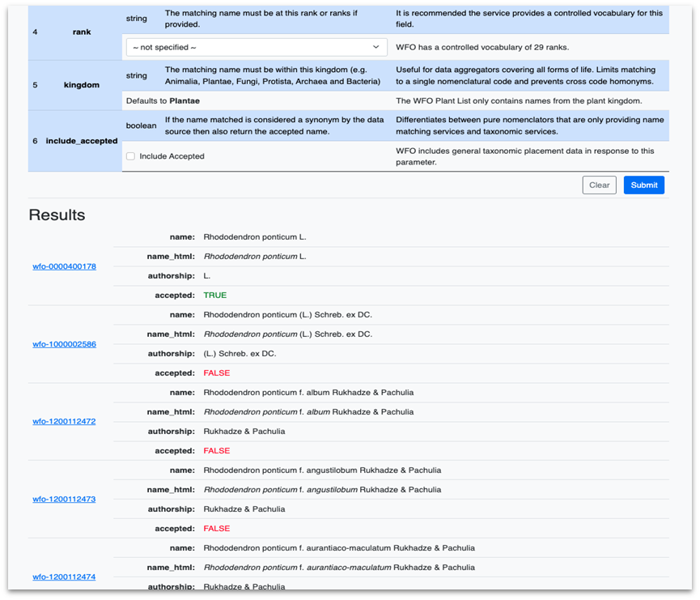Click the kingdom parameter name cell
700x600 pixels.
pos(81,85)
